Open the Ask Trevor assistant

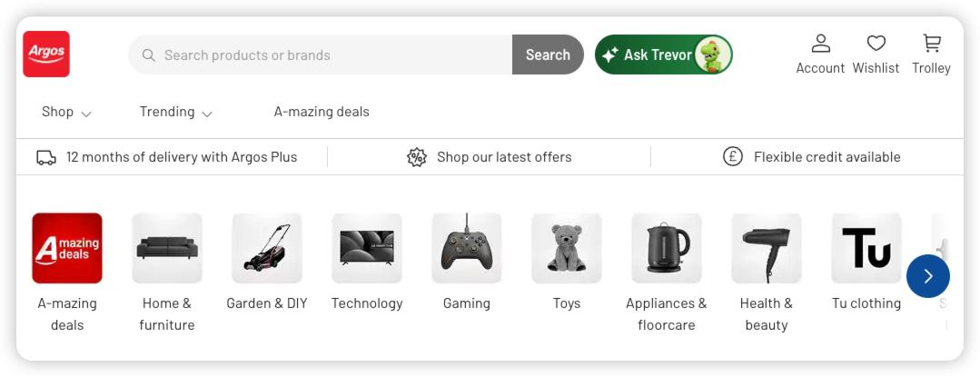point(663,55)
